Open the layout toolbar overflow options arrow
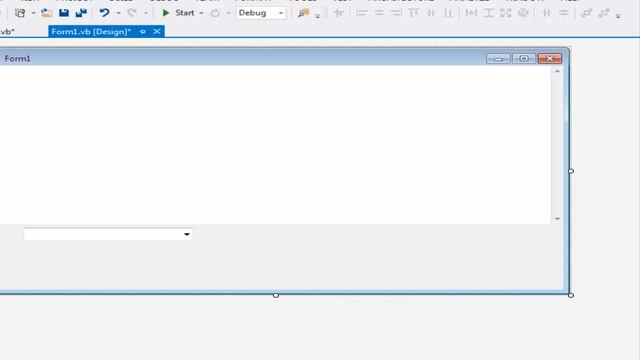This screenshot has height=360, width=640. (618, 16)
